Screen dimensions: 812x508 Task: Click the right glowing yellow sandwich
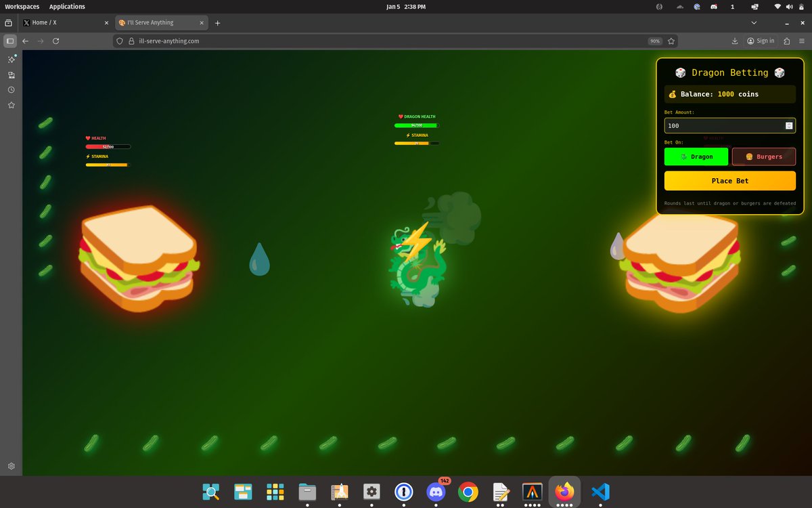(x=680, y=260)
